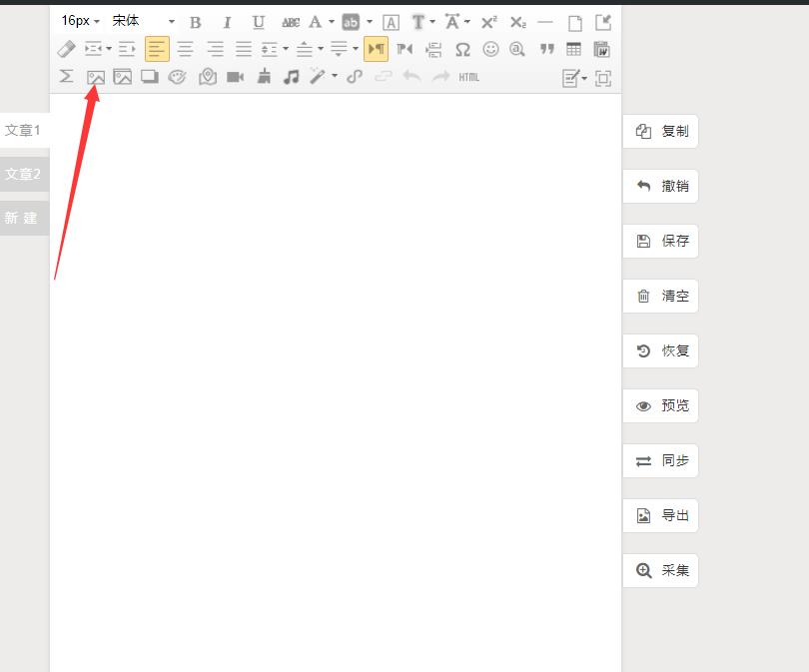Expand the font color dropdown arrow

click(x=332, y=22)
